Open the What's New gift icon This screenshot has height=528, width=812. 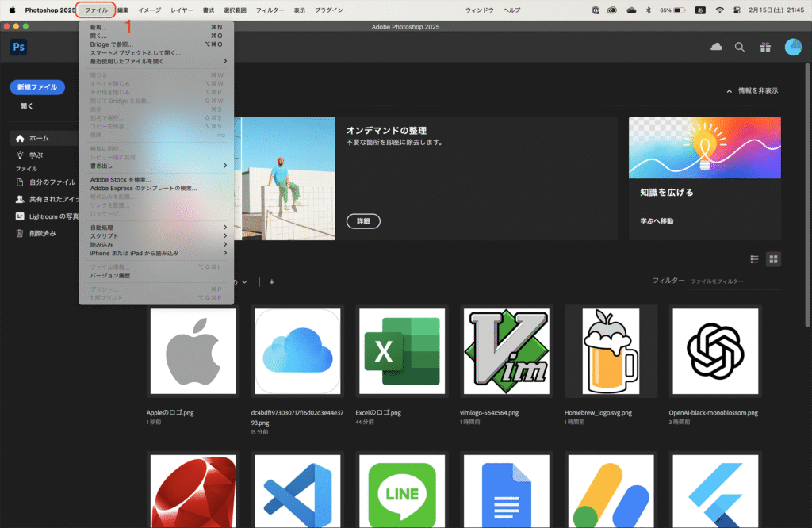(765, 47)
